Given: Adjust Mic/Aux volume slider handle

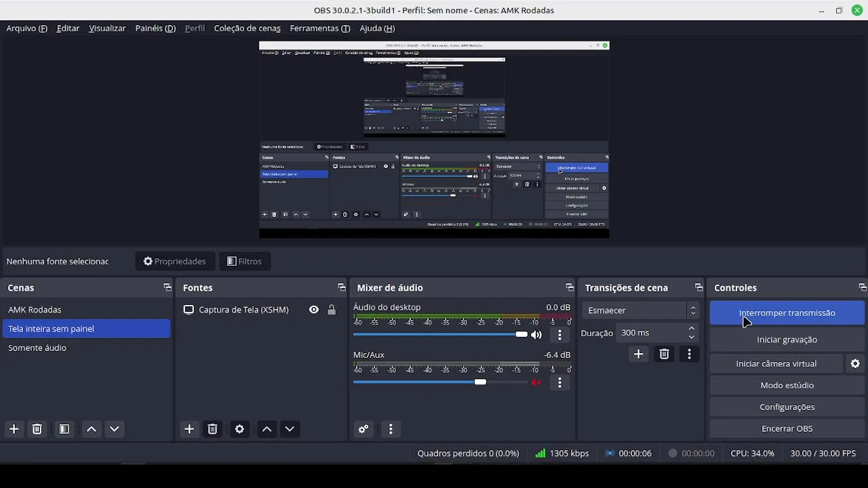Looking at the screenshot, I should point(480,382).
